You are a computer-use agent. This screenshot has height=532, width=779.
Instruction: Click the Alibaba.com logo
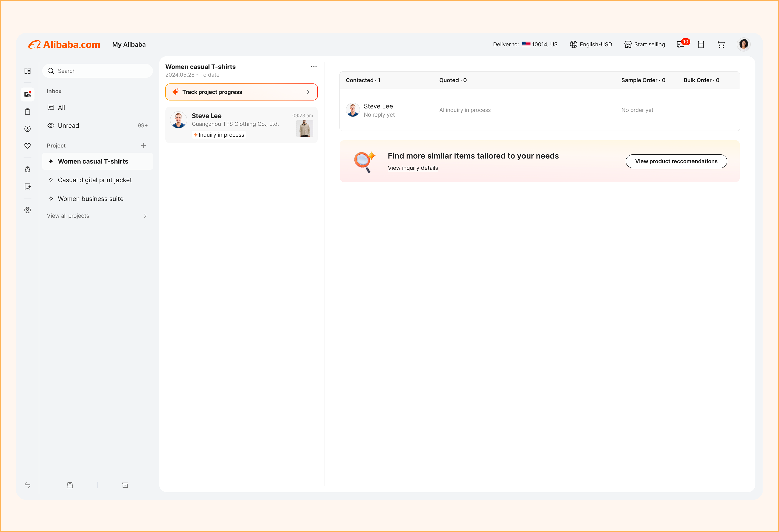coord(64,45)
